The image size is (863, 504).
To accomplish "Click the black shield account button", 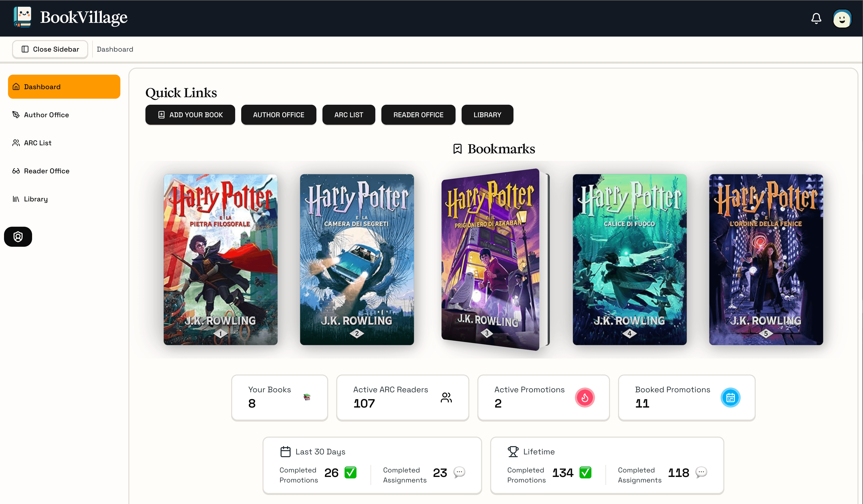I will coord(18,237).
